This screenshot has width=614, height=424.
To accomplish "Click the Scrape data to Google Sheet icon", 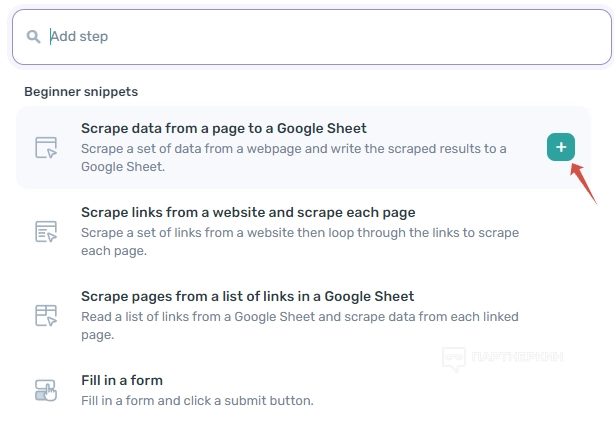I will coord(47,147).
